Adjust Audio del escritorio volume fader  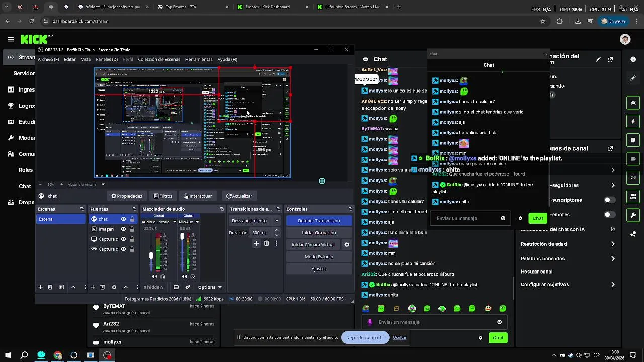[x=151, y=256]
